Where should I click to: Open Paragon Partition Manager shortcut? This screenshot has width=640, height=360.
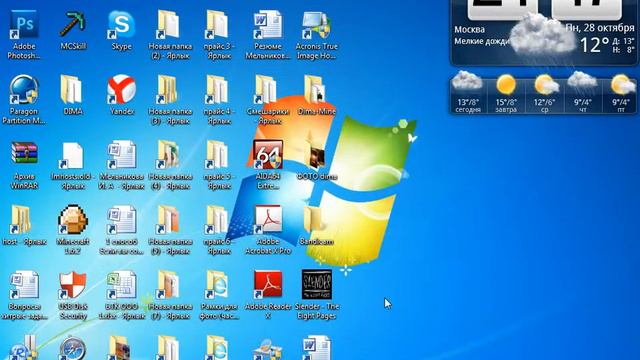(x=24, y=100)
